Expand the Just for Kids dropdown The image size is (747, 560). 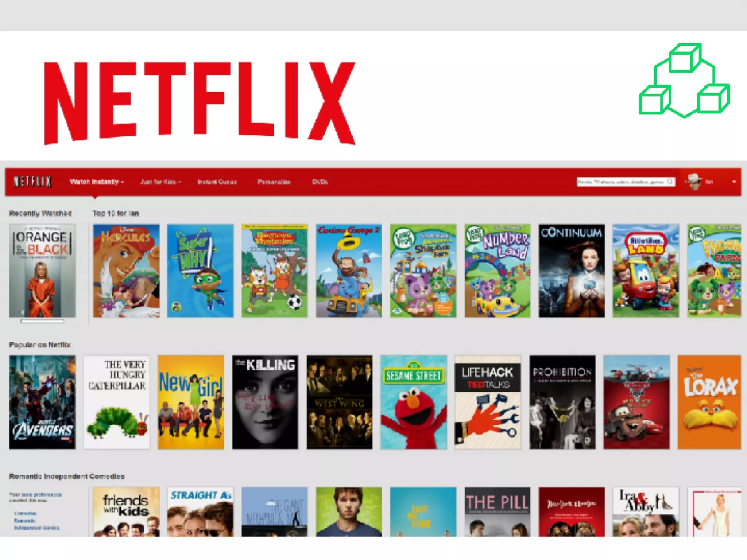[161, 182]
